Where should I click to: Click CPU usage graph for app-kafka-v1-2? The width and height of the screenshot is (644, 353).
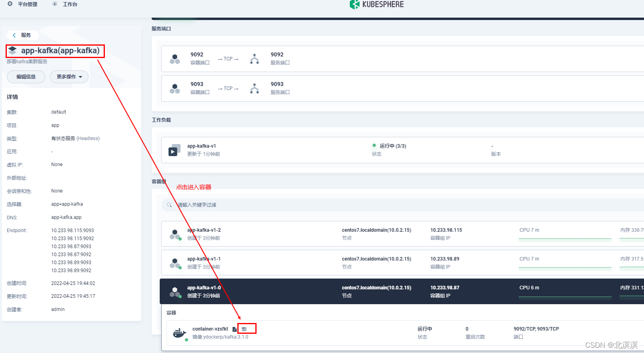point(565,239)
